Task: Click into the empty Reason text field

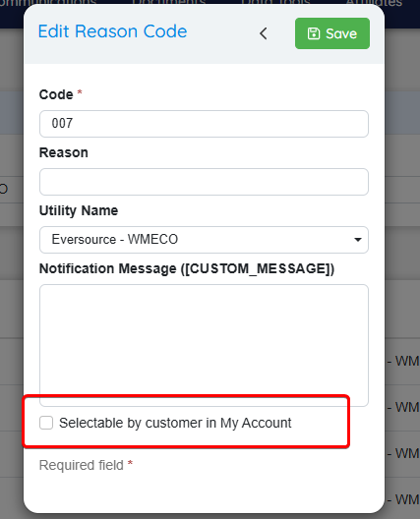Action: tap(204, 182)
